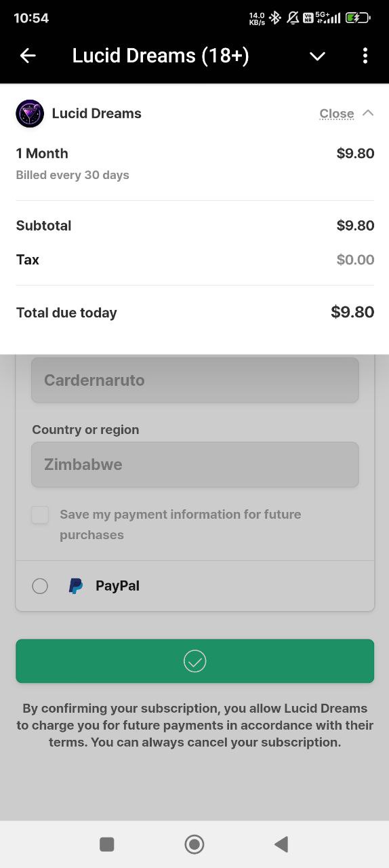Select the PayPal radio button
Screen dimensions: 389x868
coord(40,586)
